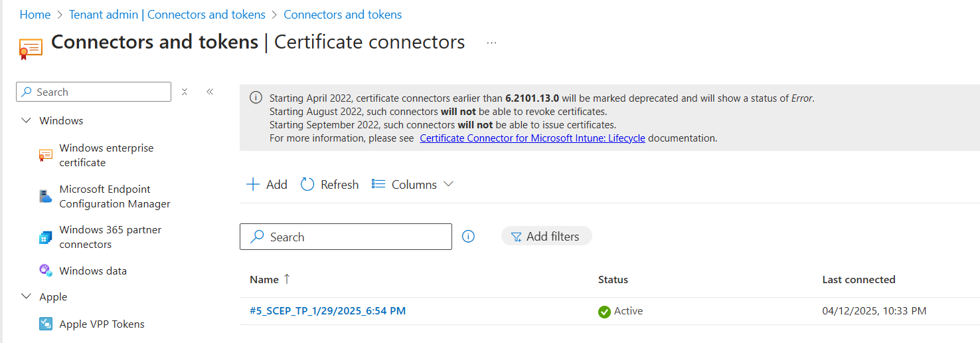Click the Windows 365 partner connectors icon
The image size is (980, 343).
pos(45,237)
